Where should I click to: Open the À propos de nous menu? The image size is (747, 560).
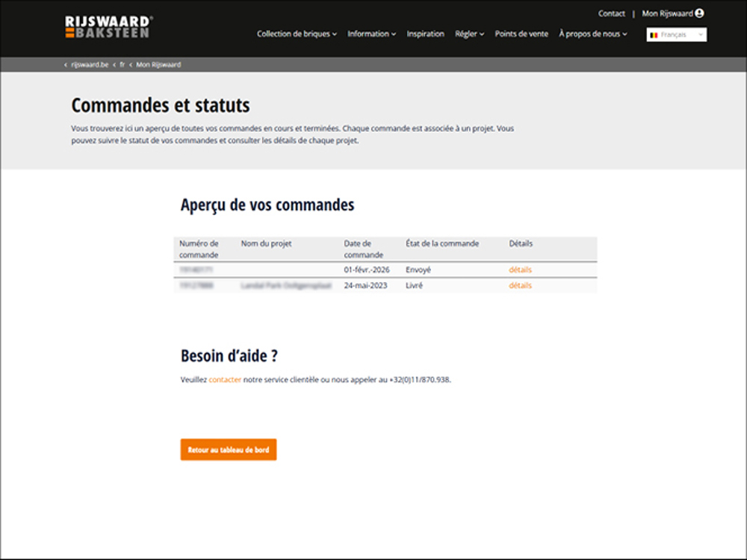592,34
